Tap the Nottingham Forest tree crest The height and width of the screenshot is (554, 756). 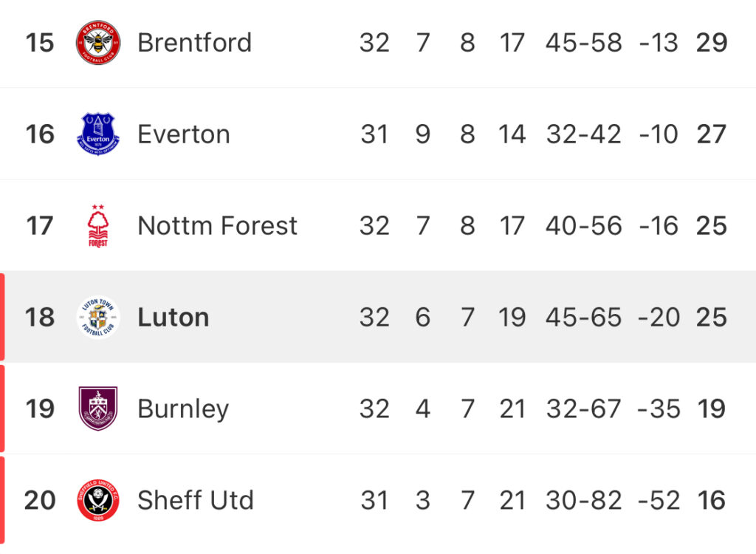click(98, 226)
